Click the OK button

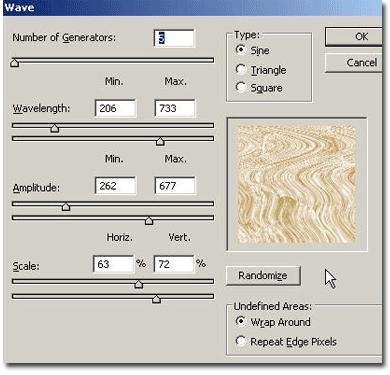(353, 36)
